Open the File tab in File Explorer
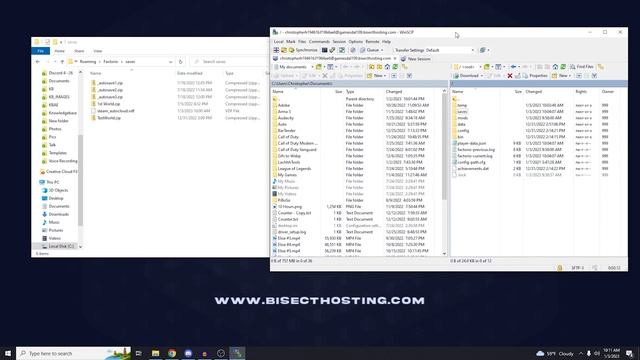640x360 pixels. click(x=41, y=51)
